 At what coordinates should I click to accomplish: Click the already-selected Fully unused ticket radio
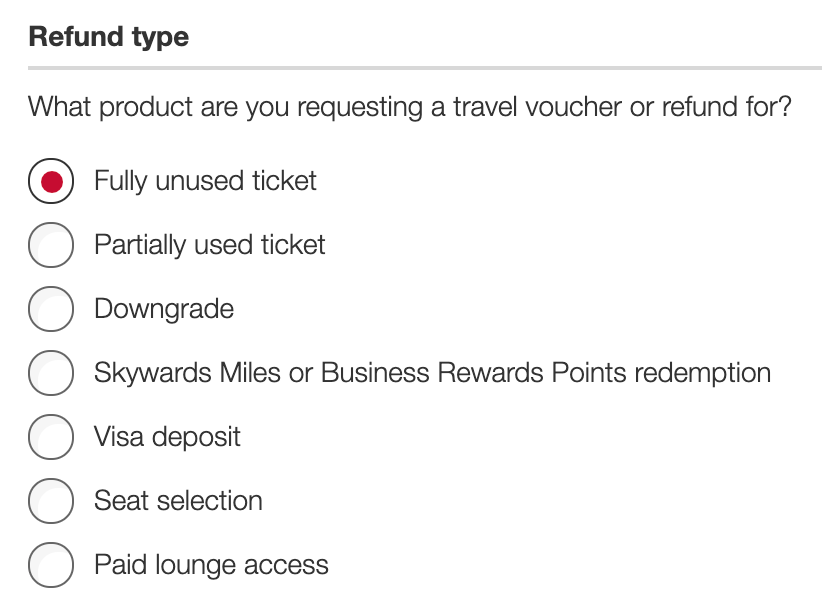tap(50, 181)
